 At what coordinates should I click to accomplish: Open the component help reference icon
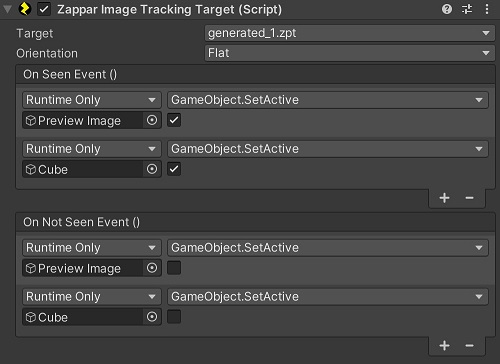(447, 9)
